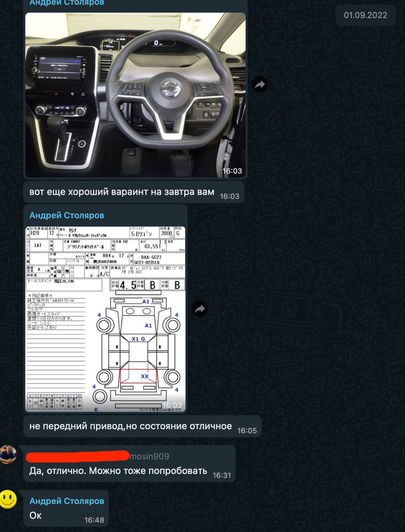Click sender name Андрей Столяров above the auction sheet
The height and width of the screenshot is (532, 405).
[67, 215]
